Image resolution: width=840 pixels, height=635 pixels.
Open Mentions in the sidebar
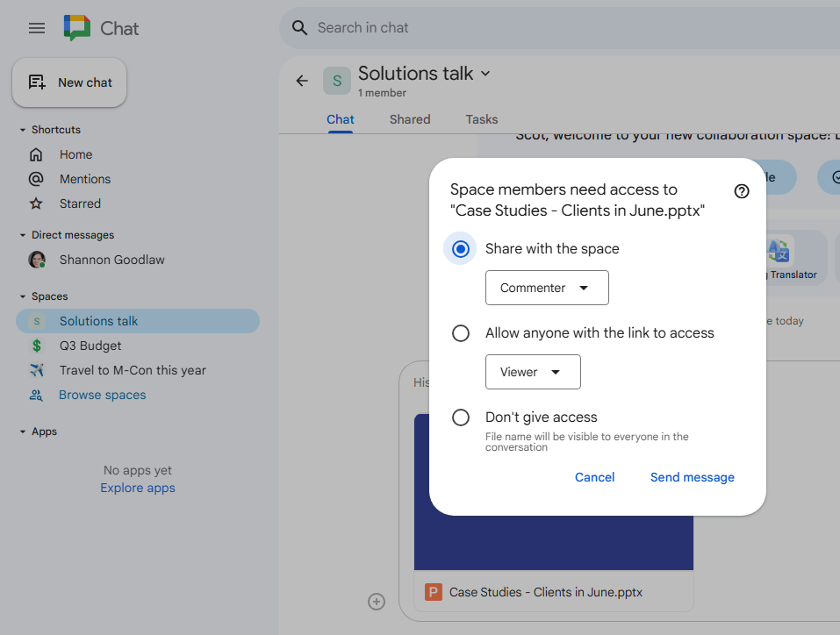pyautogui.click(x=85, y=179)
